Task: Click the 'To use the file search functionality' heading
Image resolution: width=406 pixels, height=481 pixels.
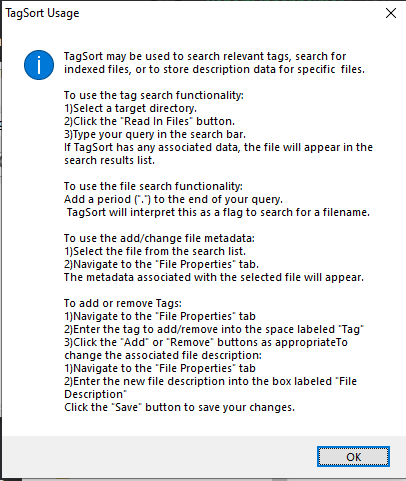Action: 153,186
